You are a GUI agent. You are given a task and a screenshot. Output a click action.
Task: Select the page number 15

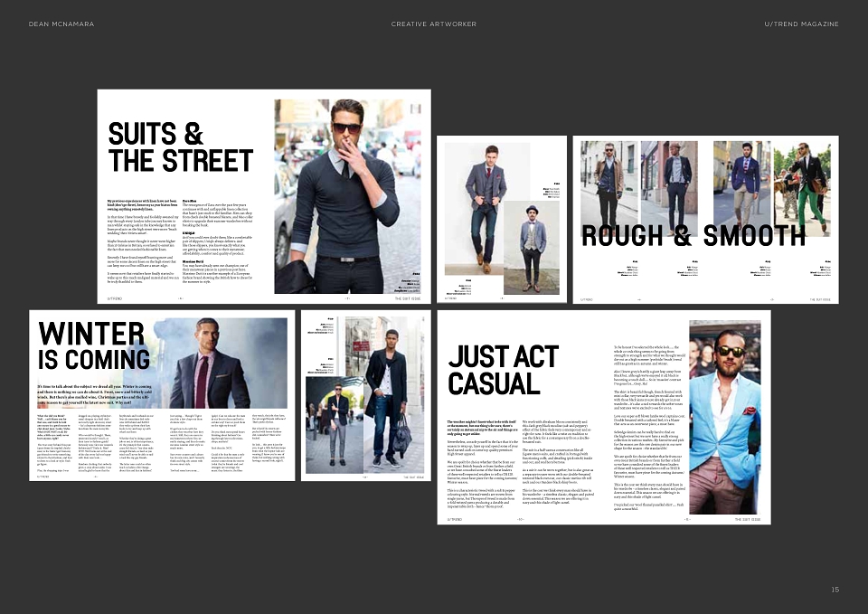coord(835,590)
